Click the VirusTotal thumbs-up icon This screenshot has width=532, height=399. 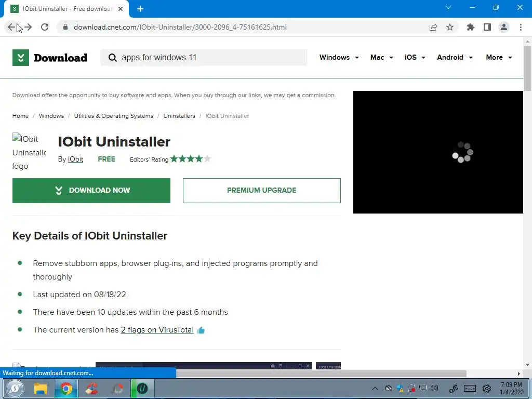pos(201,330)
